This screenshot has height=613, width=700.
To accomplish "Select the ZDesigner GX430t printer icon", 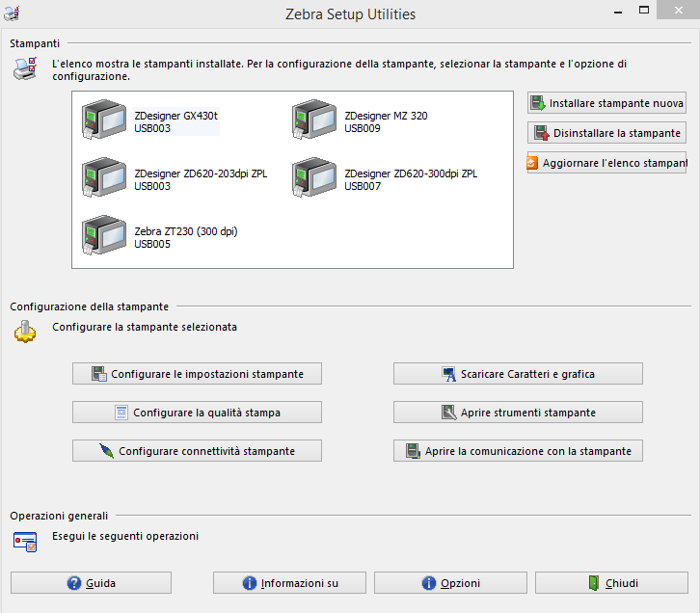I will [x=104, y=120].
